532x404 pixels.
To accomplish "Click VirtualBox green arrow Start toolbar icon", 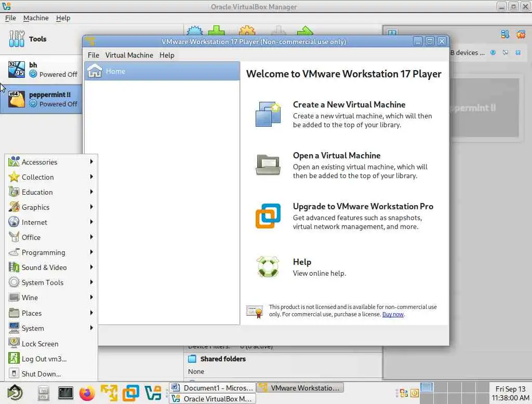I will (304, 31).
